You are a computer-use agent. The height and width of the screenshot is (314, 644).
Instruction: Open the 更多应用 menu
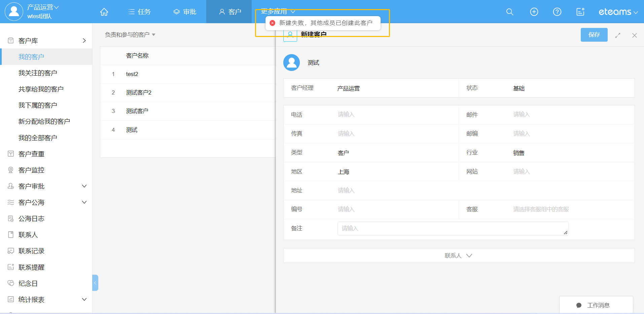(x=278, y=11)
